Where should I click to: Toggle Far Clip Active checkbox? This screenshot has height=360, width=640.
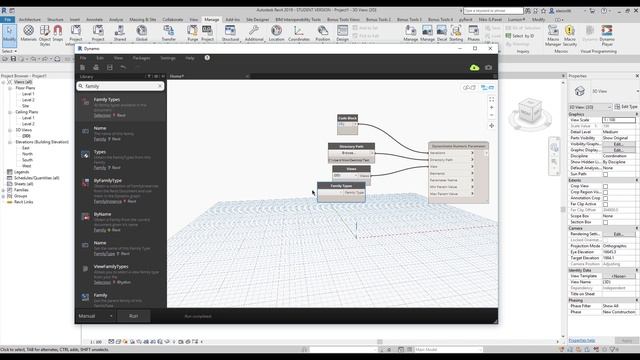pos(605,204)
